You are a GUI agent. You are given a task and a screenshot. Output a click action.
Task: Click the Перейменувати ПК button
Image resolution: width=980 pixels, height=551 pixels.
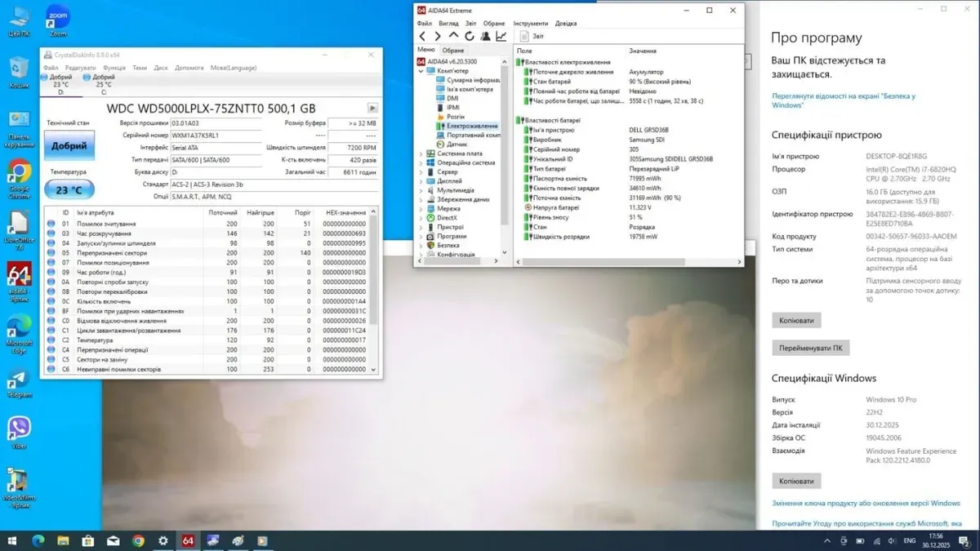tap(810, 348)
